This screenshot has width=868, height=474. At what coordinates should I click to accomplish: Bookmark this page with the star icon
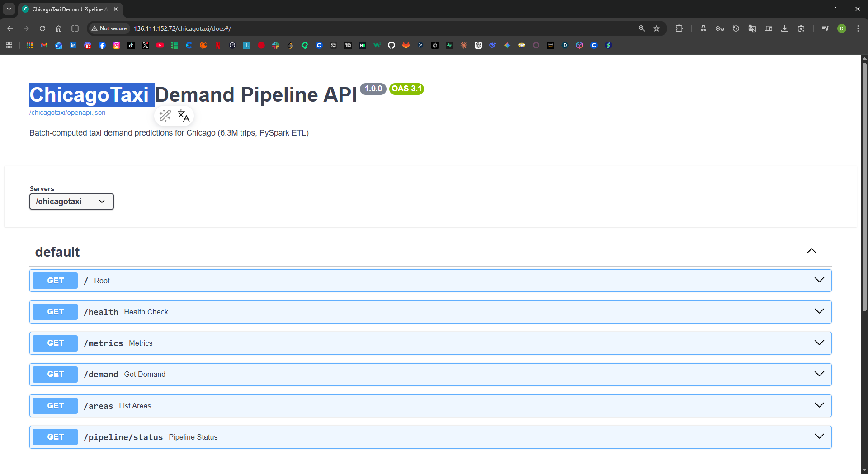click(656, 28)
